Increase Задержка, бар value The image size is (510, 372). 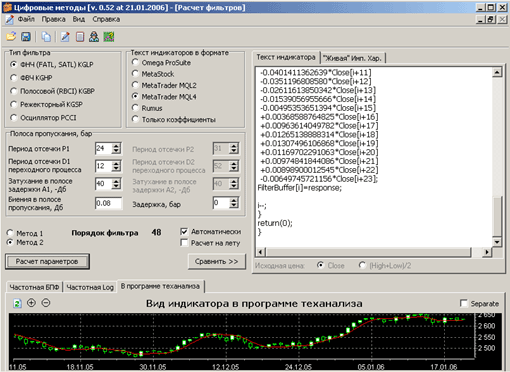point(234,200)
